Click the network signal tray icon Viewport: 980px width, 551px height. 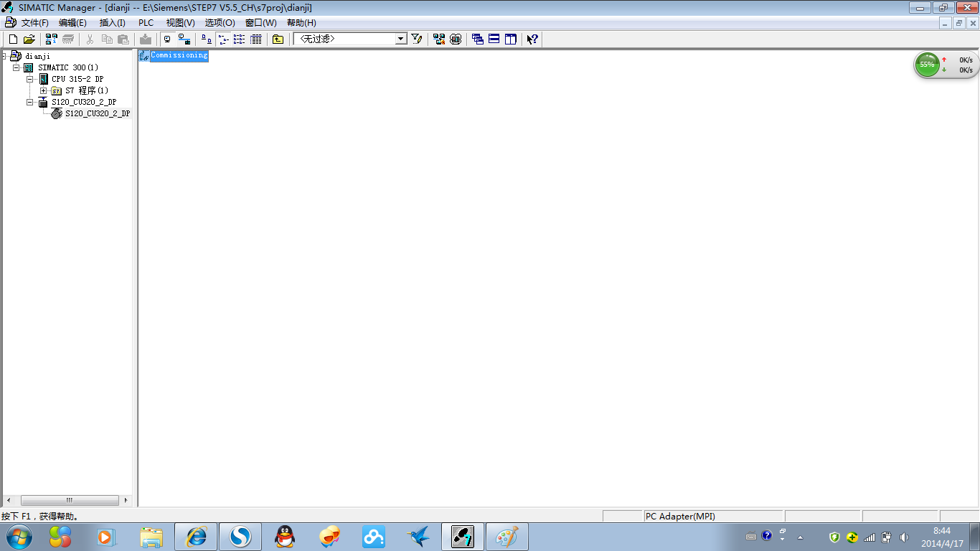870,537
